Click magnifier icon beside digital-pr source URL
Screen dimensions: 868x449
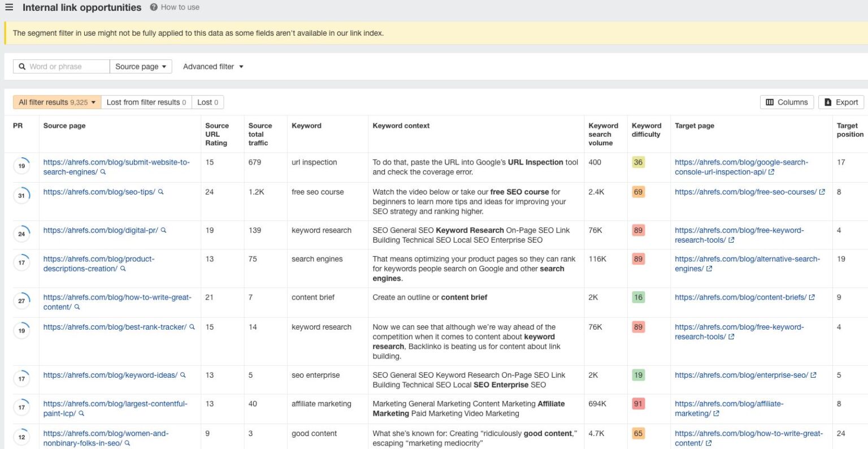pyautogui.click(x=164, y=231)
